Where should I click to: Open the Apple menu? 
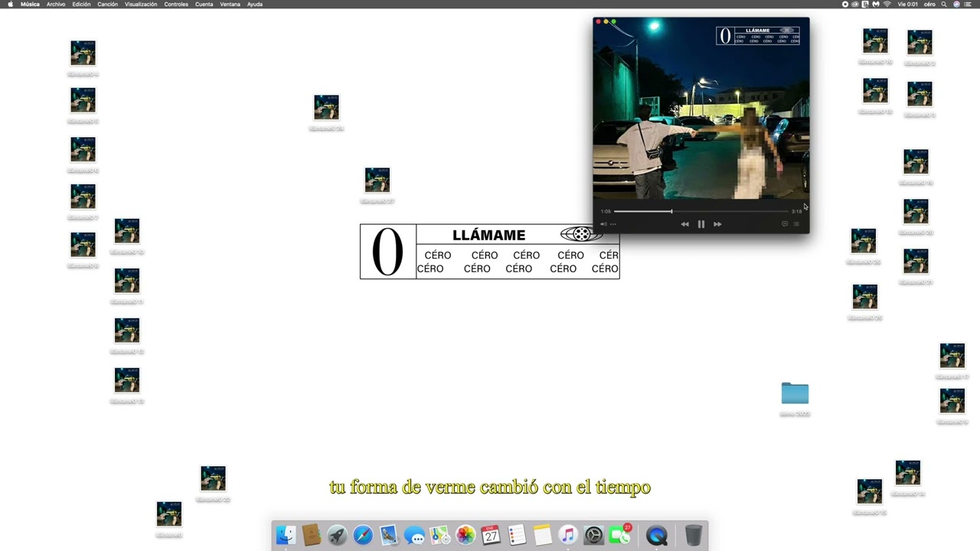(x=10, y=4)
